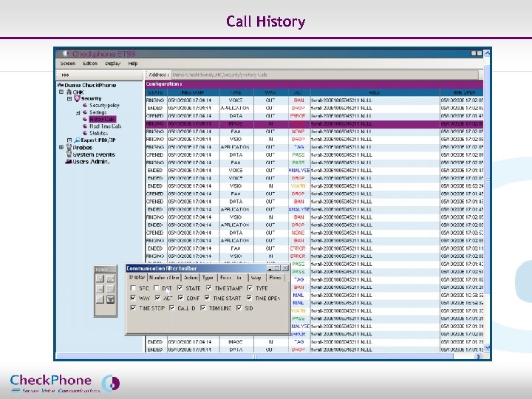This screenshot has height=399, width=532.
Task: Click the funnel filter icon in Tools palette
Action: pyautogui.click(x=110, y=299)
